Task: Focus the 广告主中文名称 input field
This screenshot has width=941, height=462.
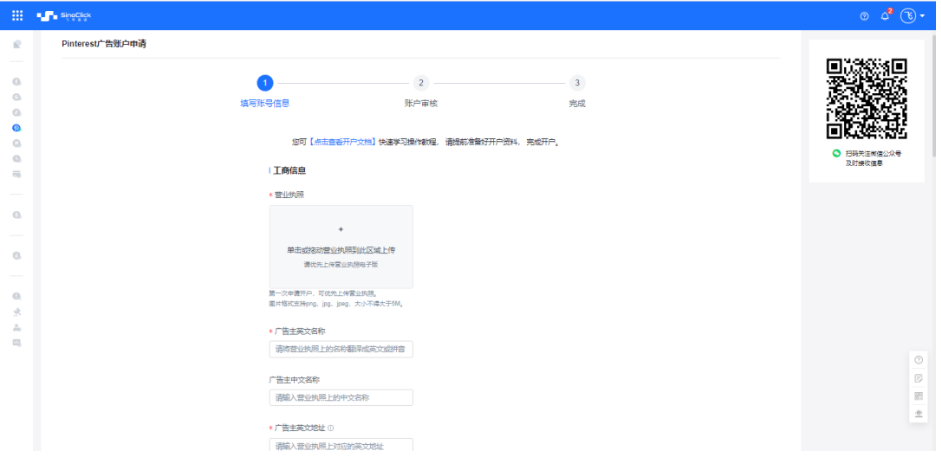Action: coord(341,397)
